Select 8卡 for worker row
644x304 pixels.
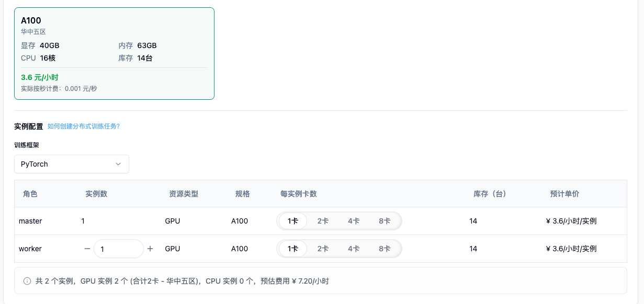(385, 249)
